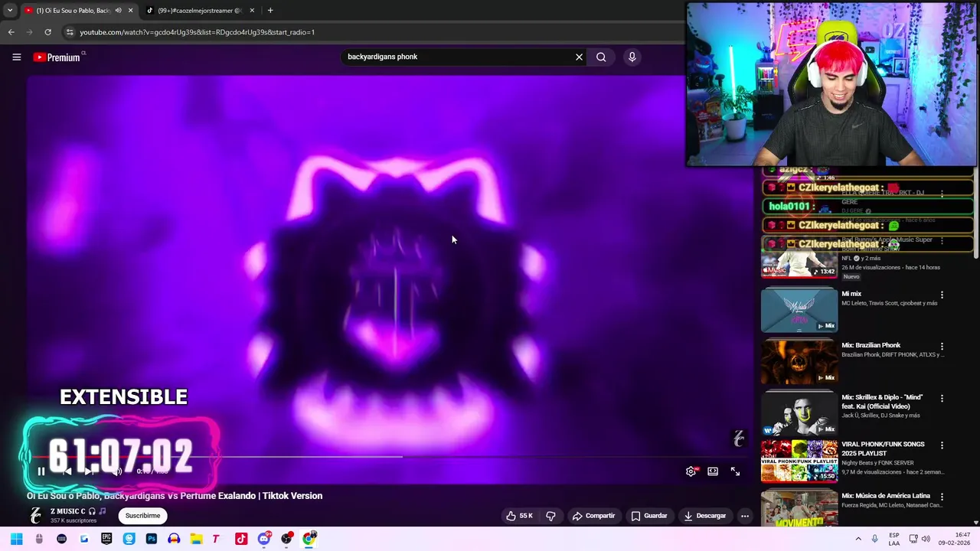Open Google Chrome from the taskbar
Image resolution: width=980 pixels, height=551 pixels.
point(309,539)
